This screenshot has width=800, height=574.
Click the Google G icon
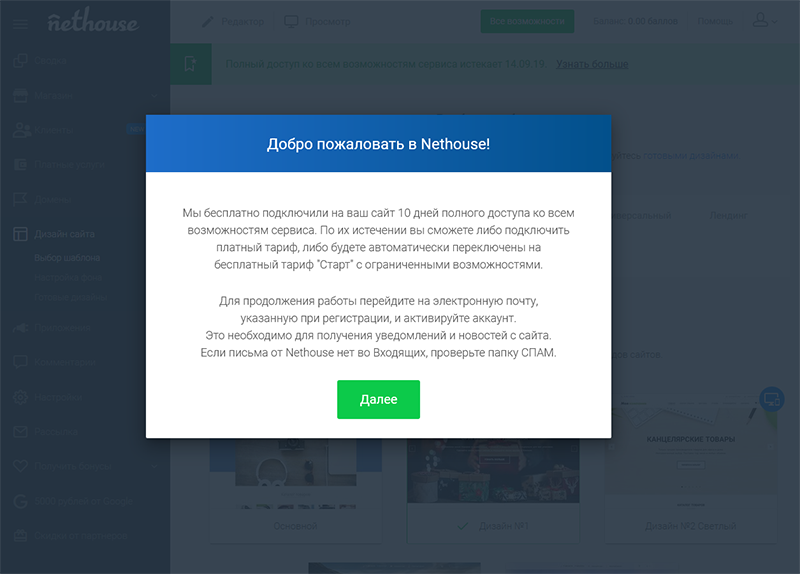[20, 501]
